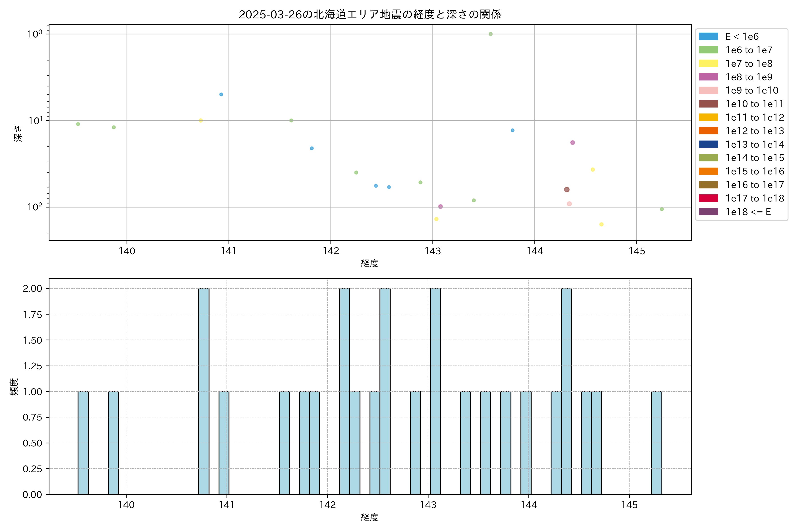The width and height of the screenshot is (798, 532).
Task: Click the brown 1e10 to 1e11 legend swatch
Action: 708,104
